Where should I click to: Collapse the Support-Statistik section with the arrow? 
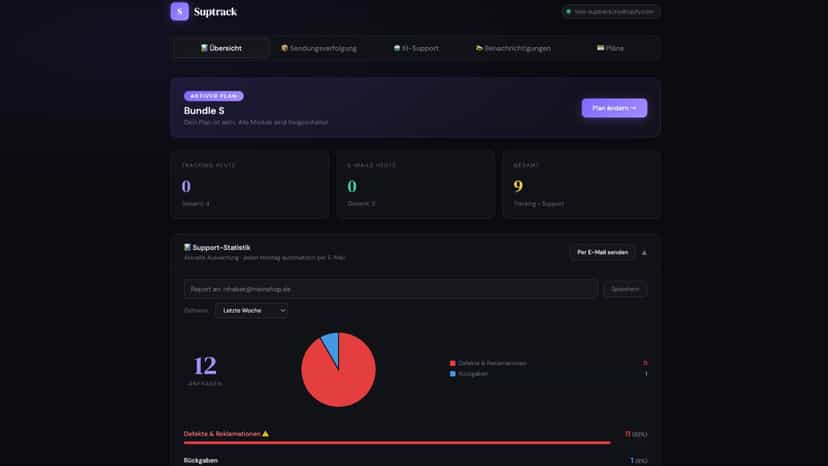tap(644, 253)
